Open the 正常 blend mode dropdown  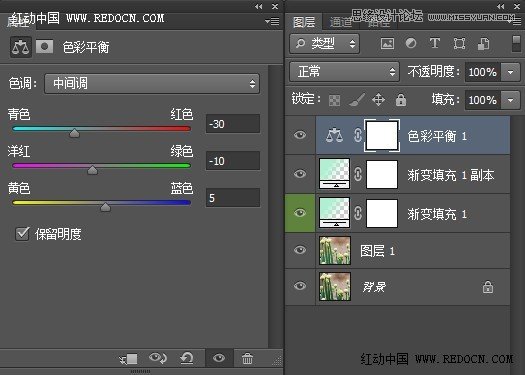[344, 72]
